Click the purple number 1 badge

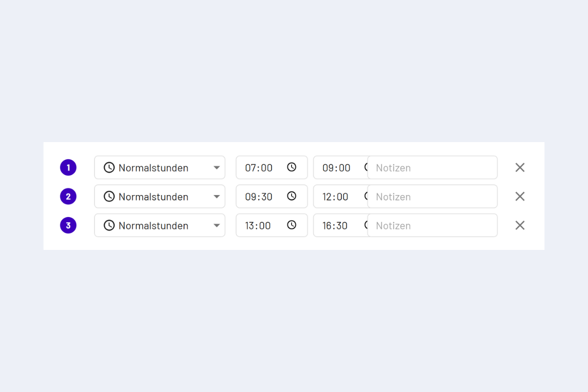click(68, 168)
